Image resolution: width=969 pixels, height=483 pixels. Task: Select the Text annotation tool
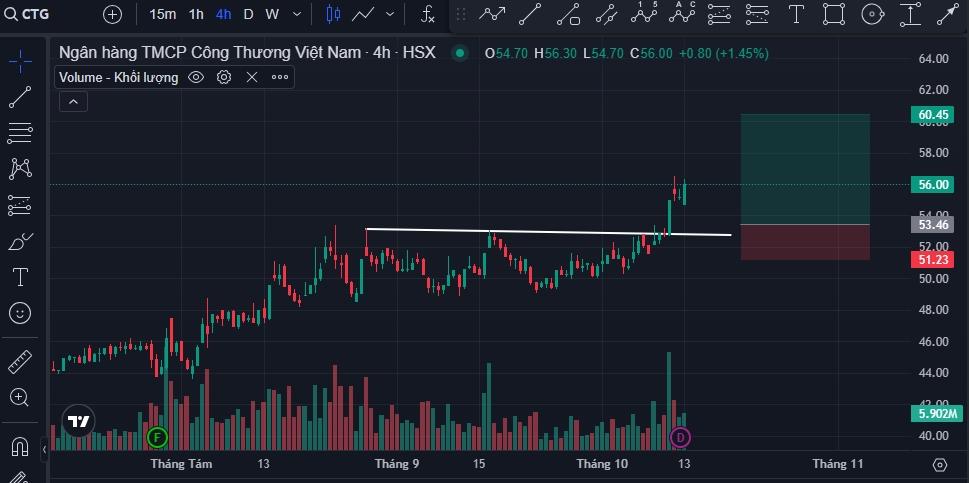[20, 277]
